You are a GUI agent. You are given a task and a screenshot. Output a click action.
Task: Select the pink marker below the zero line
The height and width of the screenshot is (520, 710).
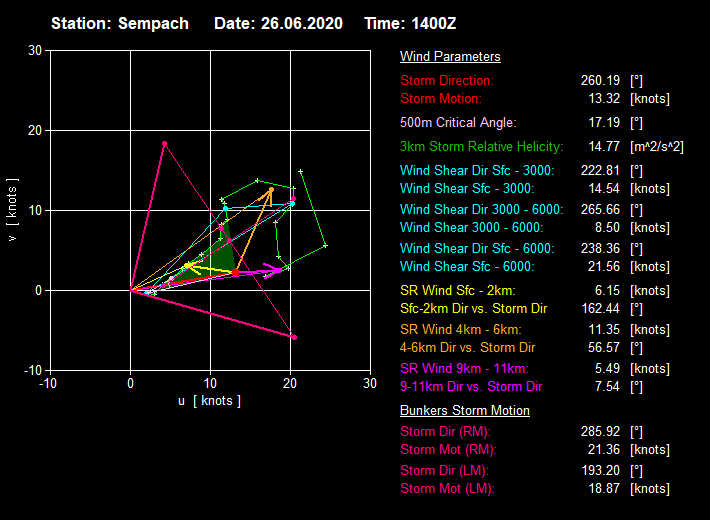tap(294, 337)
